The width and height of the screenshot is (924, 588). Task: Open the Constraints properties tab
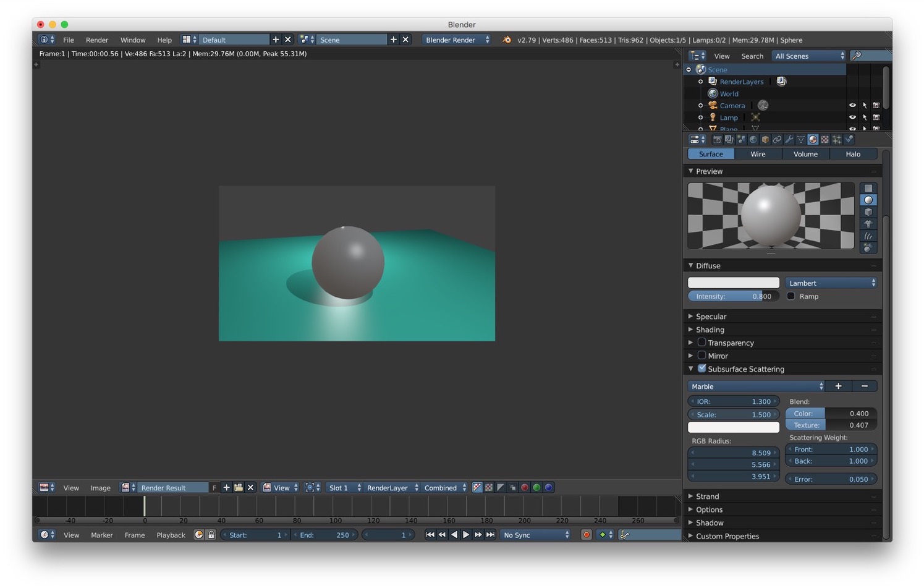coord(777,140)
